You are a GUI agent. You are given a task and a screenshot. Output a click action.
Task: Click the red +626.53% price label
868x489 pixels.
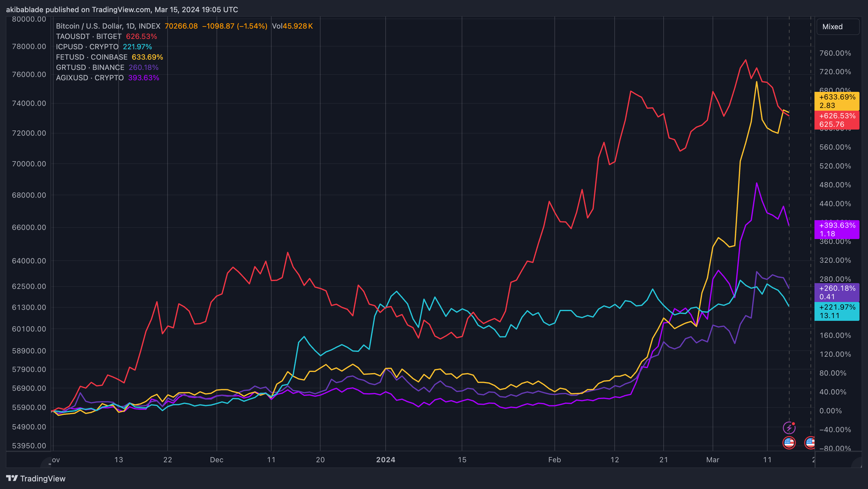pyautogui.click(x=837, y=120)
